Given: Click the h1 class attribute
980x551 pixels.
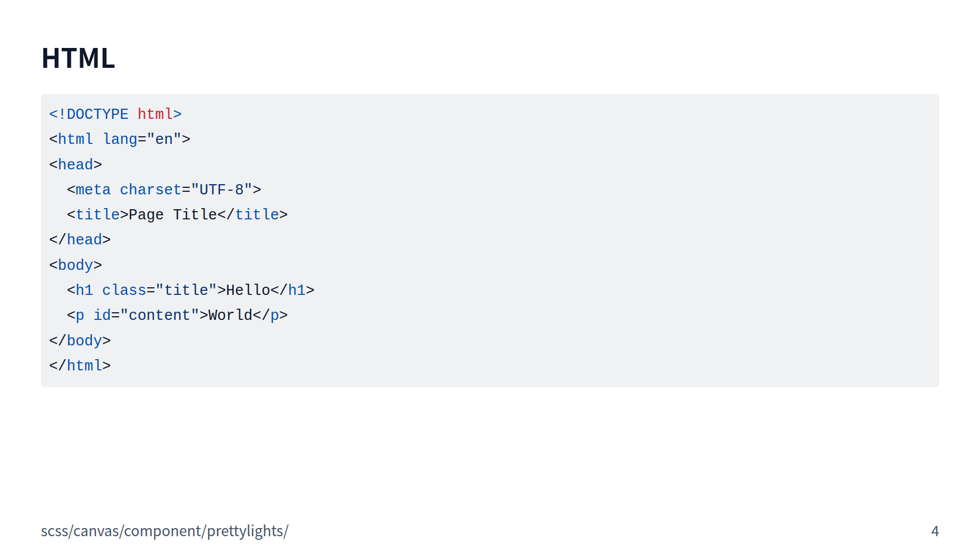Looking at the screenshot, I should [124, 290].
